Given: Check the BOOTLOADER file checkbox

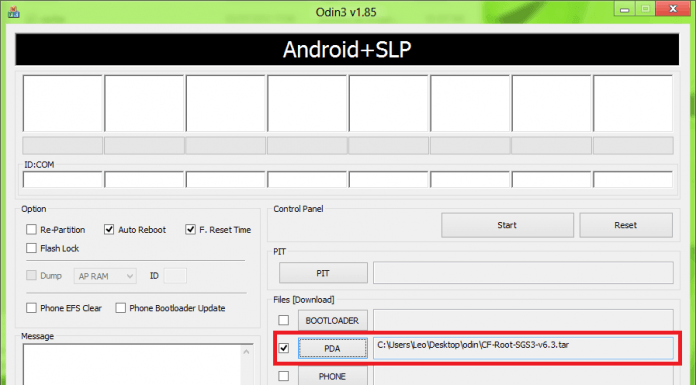Looking at the screenshot, I should [284, 320].
